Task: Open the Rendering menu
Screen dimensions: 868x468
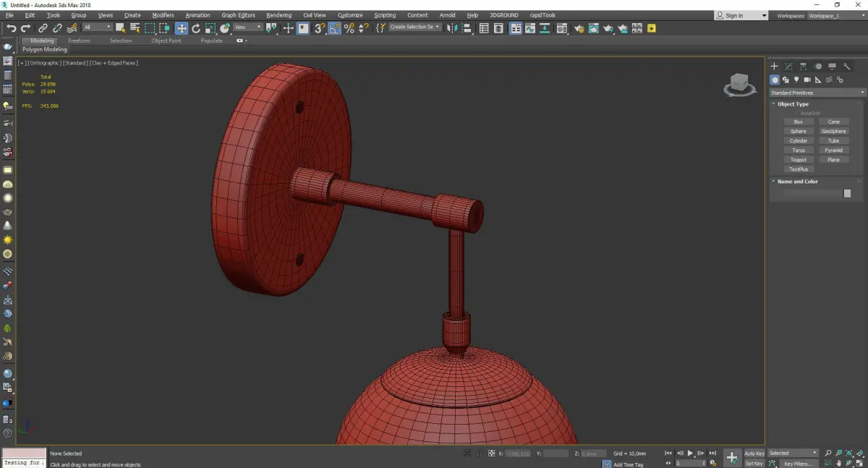Action: point(278,15)
